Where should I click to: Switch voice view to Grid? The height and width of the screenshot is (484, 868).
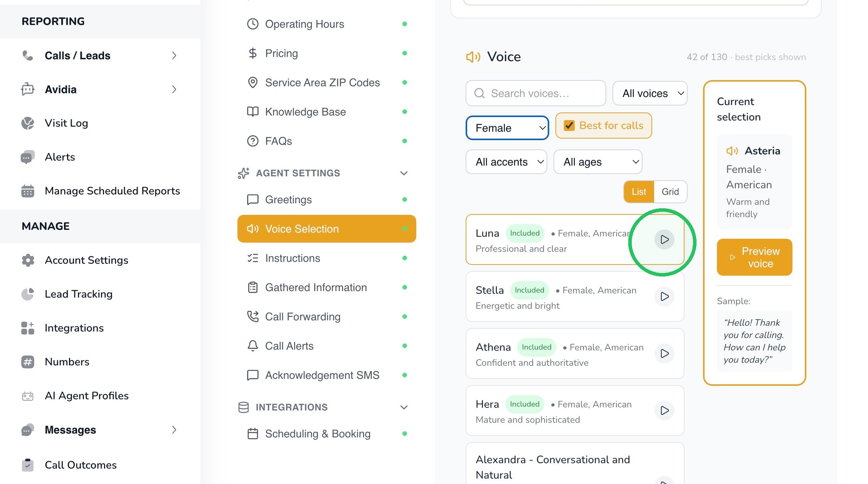(x=670, y=192)
